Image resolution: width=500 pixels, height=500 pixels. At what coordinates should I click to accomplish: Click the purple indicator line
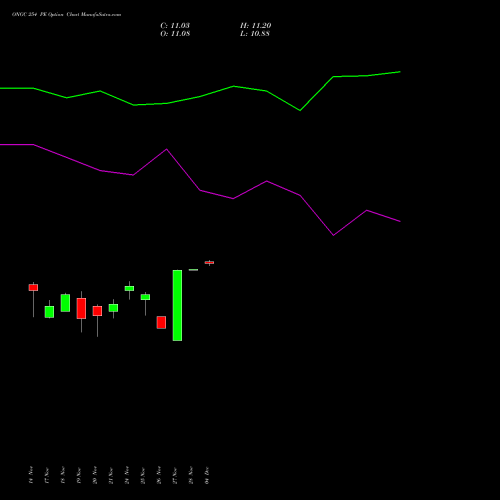(200, 190)
